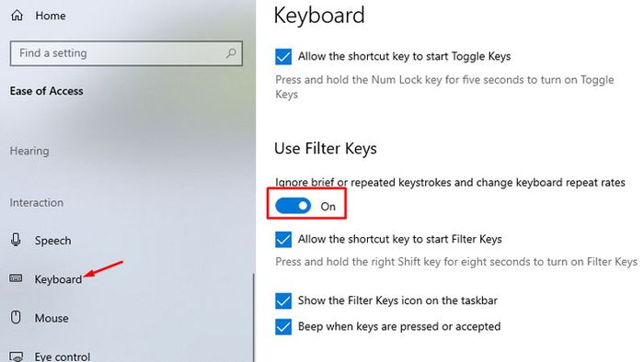644x362 pixels.
Task: Click the Eye control icon
Action: [16, 356]
